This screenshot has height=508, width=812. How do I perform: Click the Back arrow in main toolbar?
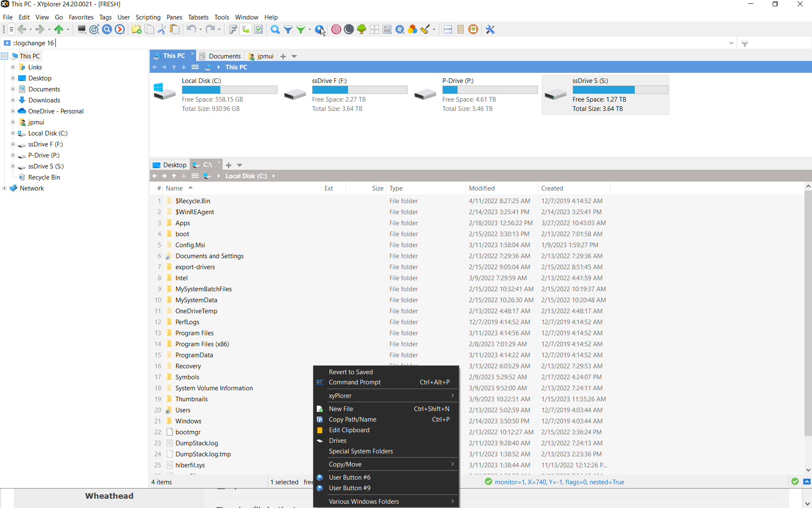pos(22,29)
